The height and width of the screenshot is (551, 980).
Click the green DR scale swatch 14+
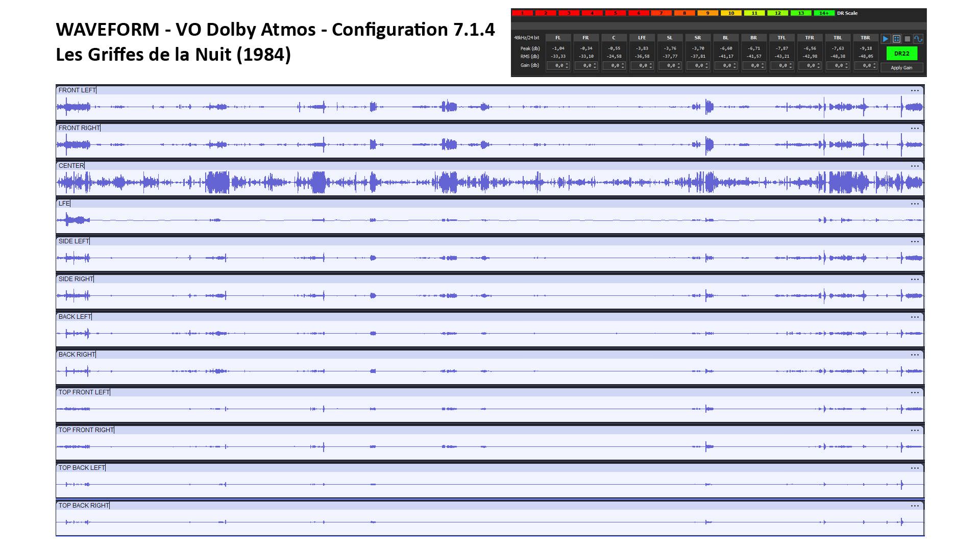tap(824, 13)
